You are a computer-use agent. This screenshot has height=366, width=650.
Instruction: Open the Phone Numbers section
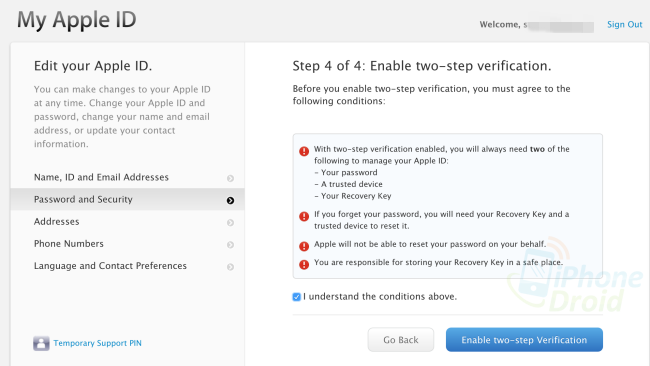[127, 244]
